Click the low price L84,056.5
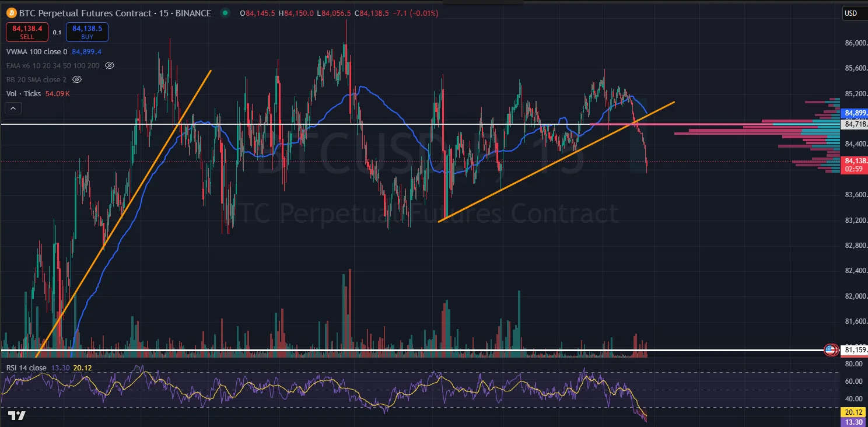 [x=334, y=13]
